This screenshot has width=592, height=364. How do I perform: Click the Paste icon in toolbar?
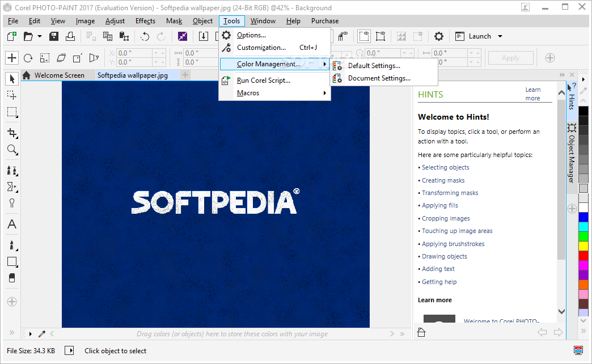coord(124,36)
